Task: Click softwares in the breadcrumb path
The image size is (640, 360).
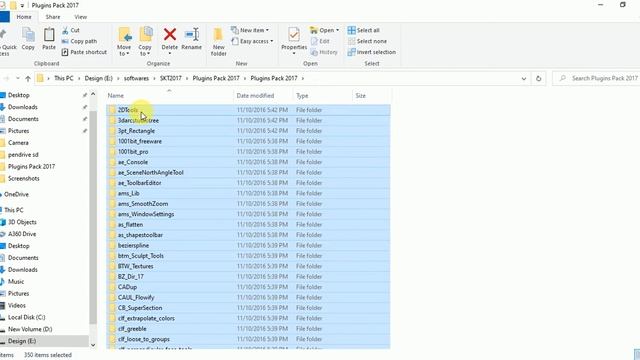Action: (136, 78)
